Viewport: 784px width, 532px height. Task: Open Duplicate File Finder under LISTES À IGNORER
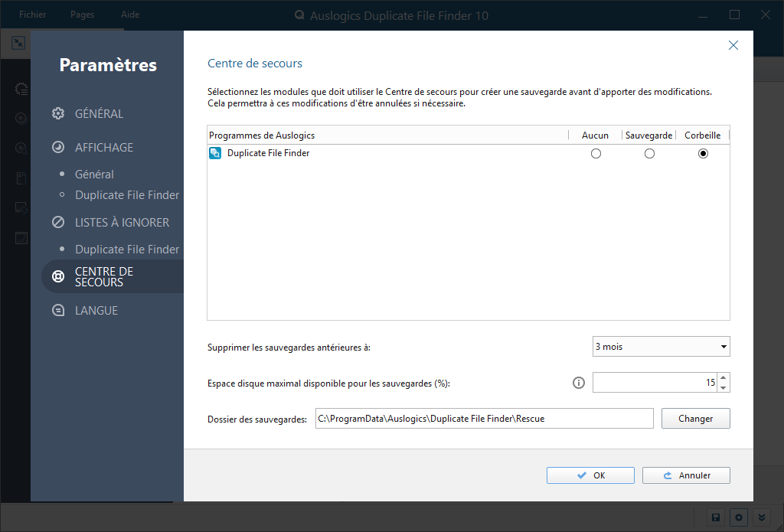tap(127, 250)
